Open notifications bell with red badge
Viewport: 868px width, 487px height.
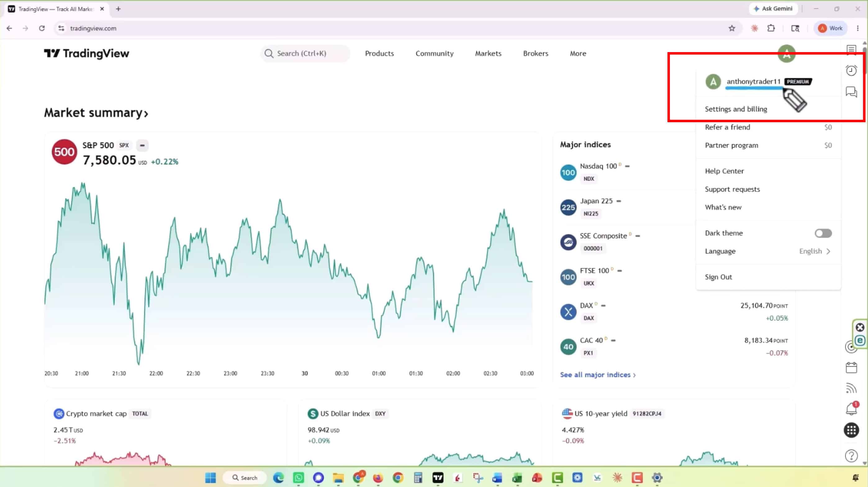click(x=852, y=409)
